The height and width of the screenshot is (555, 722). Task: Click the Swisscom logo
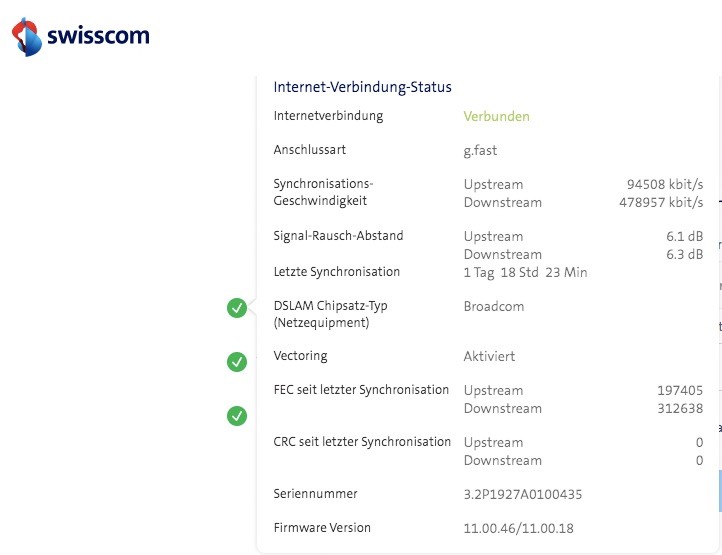(x=80, y=37)
